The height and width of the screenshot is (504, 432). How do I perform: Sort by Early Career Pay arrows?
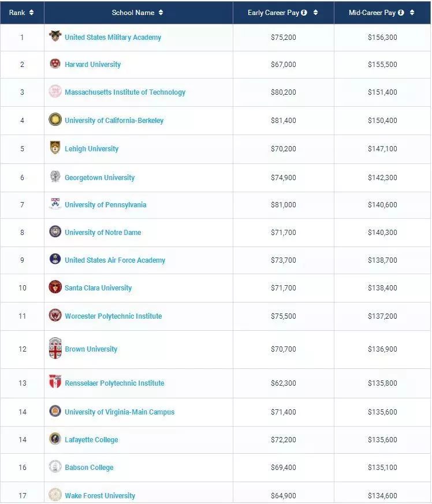[315, 13]
